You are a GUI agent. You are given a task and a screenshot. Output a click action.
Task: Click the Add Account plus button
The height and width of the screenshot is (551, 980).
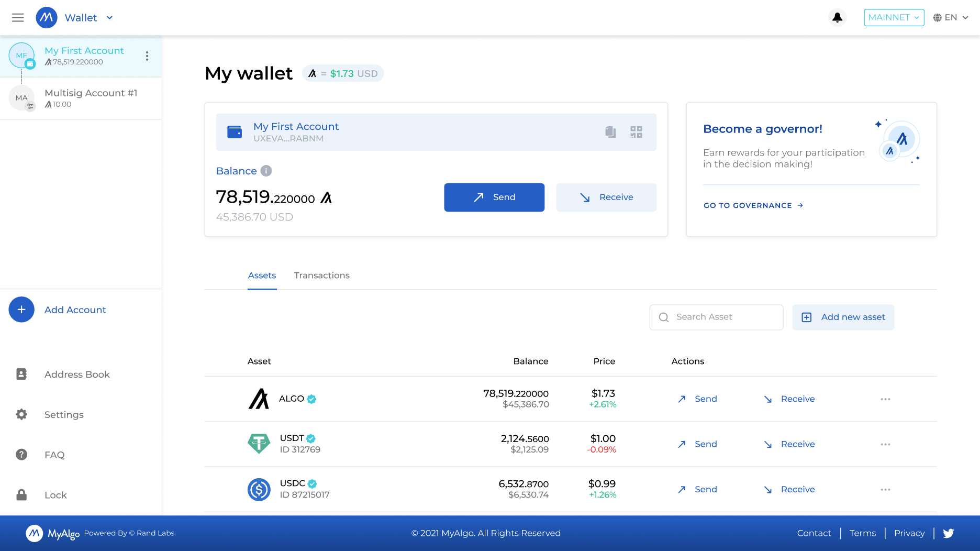click(21, 310)
